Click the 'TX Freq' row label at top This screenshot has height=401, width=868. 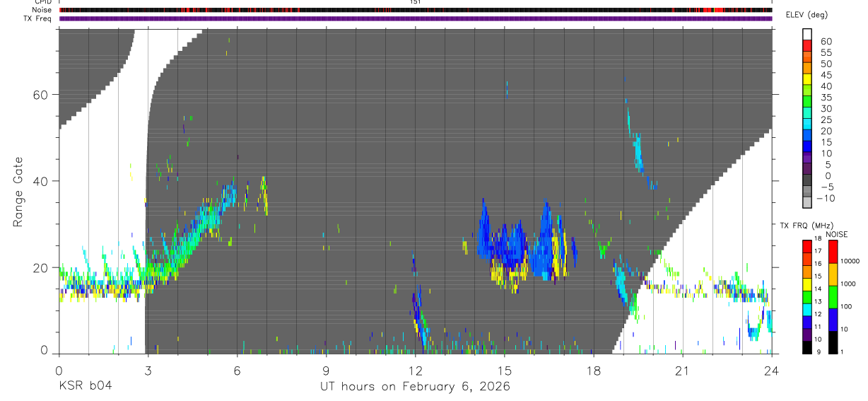coord(38,18)
